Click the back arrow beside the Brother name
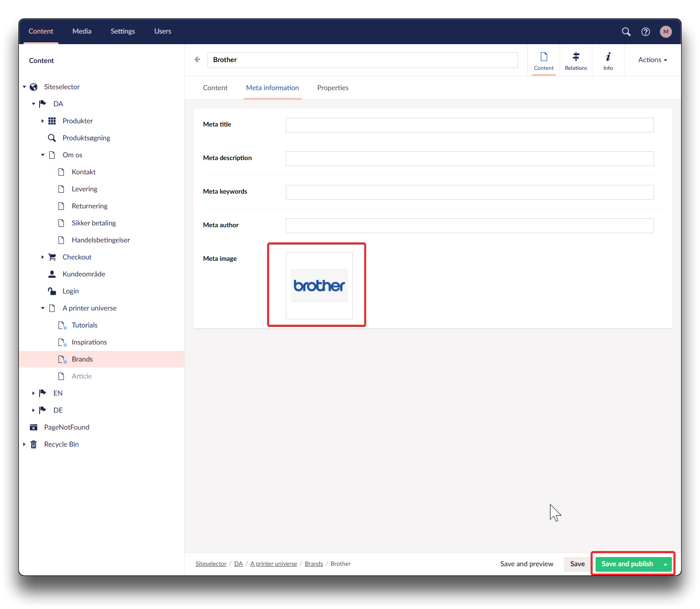The height and width of the screenshot is (609, 700). click(197, 60)
